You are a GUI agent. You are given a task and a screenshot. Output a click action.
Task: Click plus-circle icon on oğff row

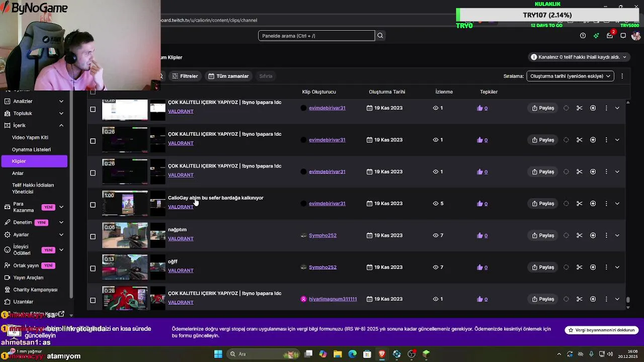[593, 267]
